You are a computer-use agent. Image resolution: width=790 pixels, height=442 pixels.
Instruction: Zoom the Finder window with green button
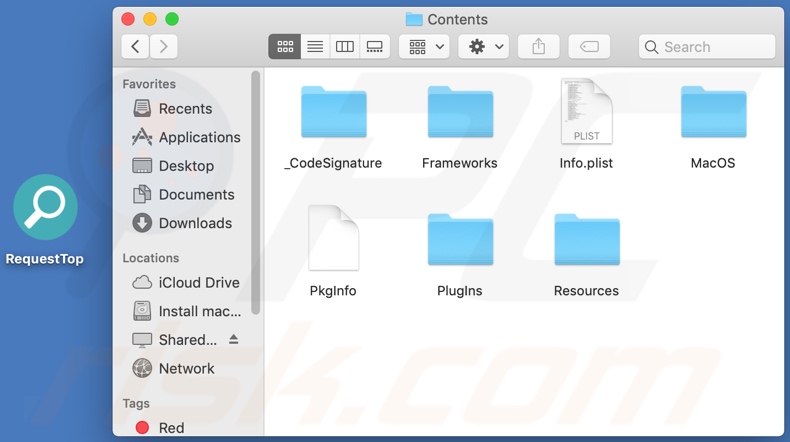pos(172,19)
